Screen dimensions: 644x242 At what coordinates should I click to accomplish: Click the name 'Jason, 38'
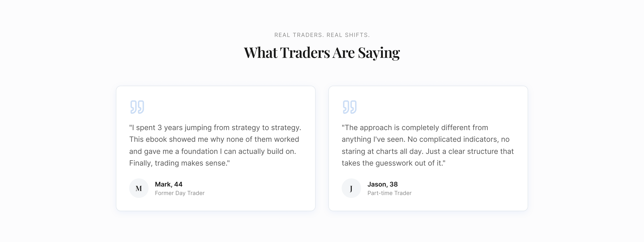383,184
